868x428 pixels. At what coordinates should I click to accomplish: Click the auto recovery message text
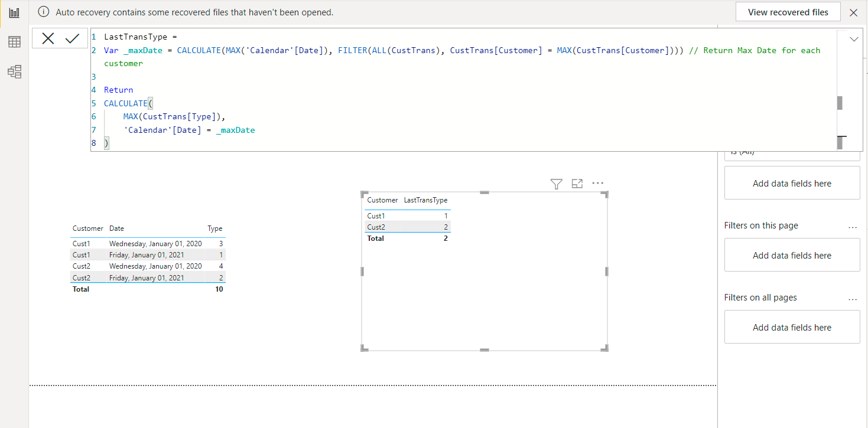(x=194, y=12)
